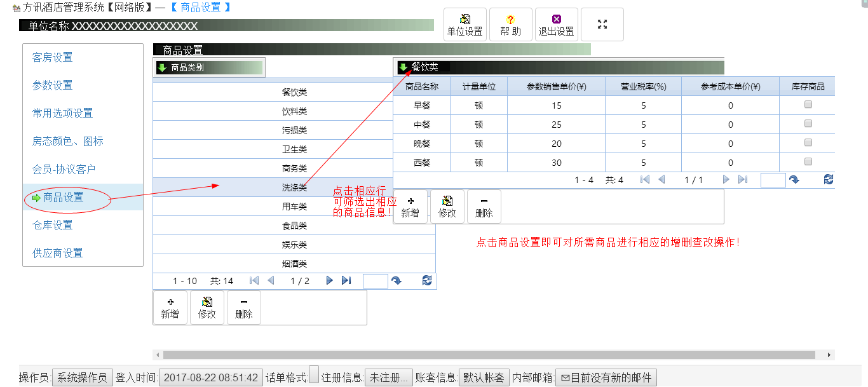
Task: Open 帮助 question mark button
Action: click(510, 25)
